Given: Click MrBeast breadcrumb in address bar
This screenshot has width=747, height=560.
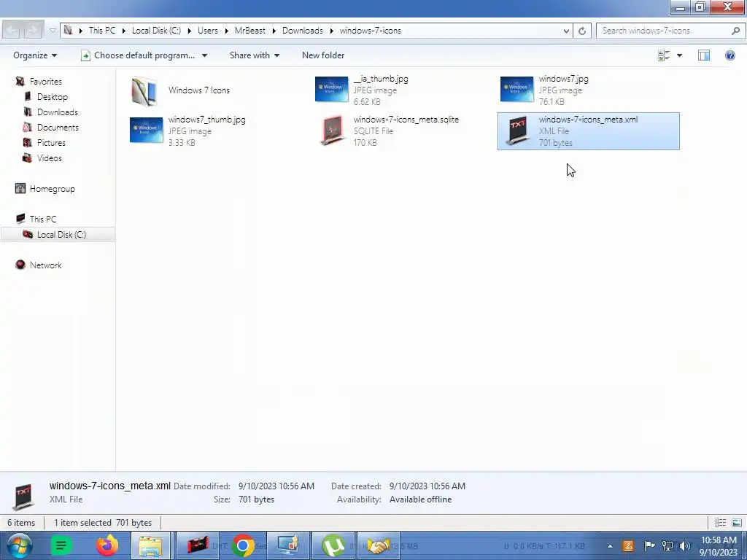Looking at the screenshot, I should (249, 31).
